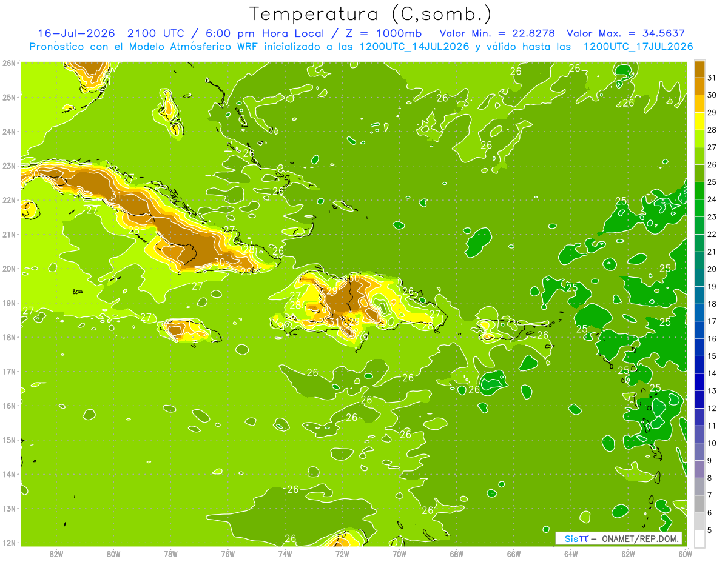Pick the legend swatch between 27 and 28
The image size is (728, 562).
pyautogui.click(x=699, y=139)
